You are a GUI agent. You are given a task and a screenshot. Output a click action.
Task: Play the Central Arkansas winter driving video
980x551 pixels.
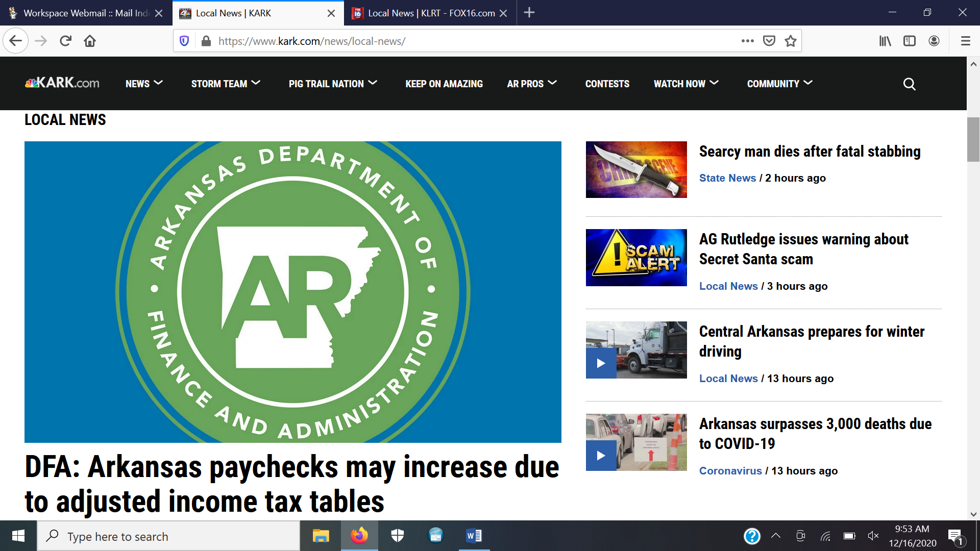(x=601, y=363)
